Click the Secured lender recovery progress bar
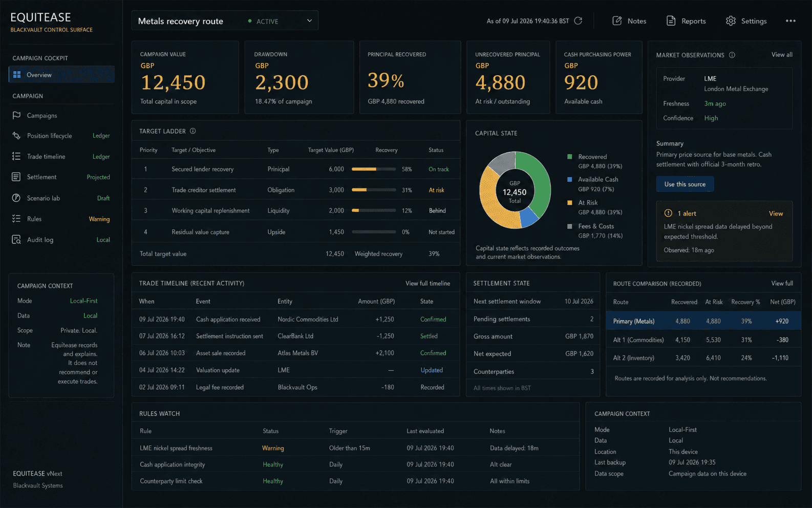This screenshot has height=508, width=812. (x=374, y=169)
